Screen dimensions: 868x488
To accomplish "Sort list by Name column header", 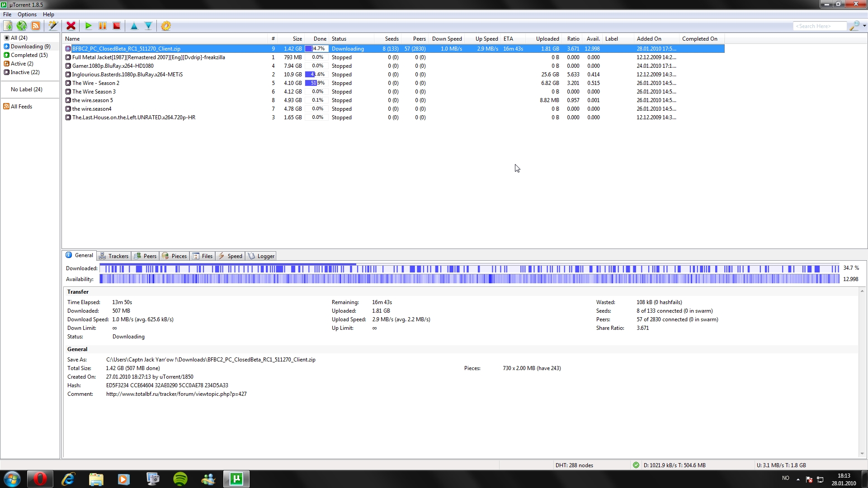I will tap(165, 39).
